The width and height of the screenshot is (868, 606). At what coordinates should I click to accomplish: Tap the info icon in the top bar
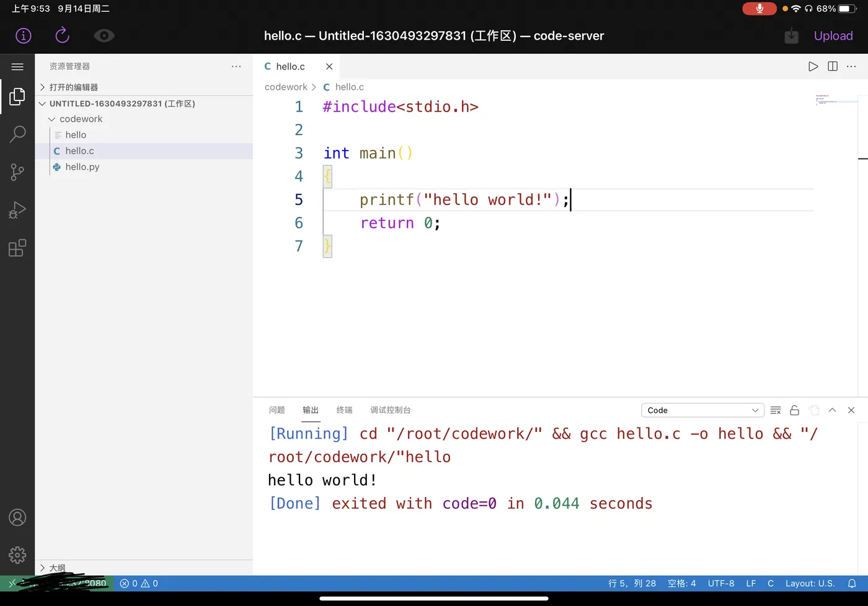coord(24,36)
